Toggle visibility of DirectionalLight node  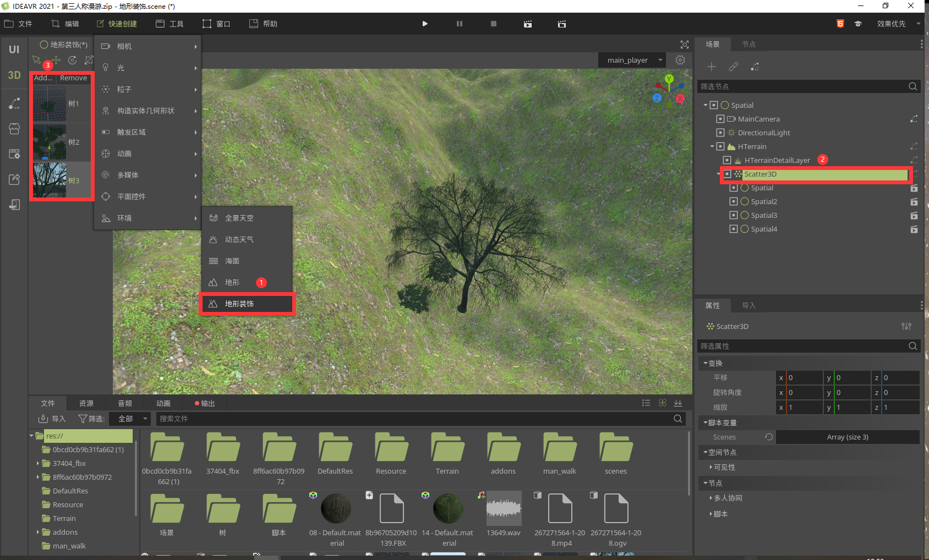coord(720,133)
